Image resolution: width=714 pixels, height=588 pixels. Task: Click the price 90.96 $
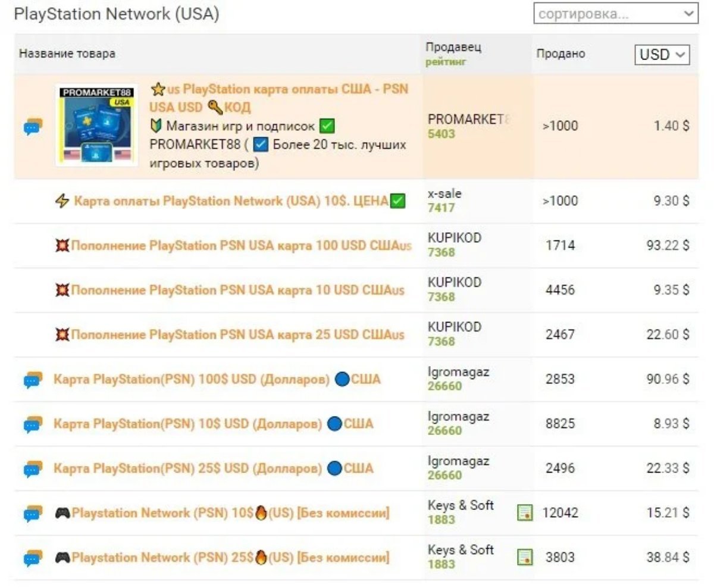pyautogui.click(x=668, y=379)
